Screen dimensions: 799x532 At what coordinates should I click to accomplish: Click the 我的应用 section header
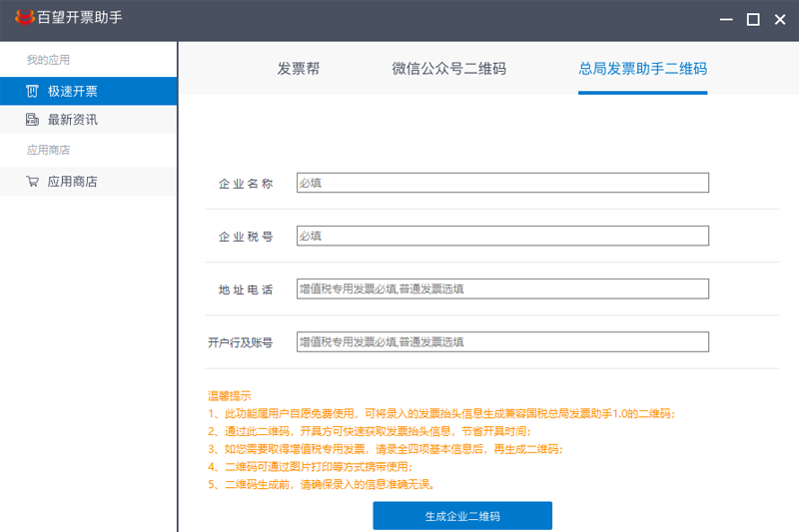[48, 60]
